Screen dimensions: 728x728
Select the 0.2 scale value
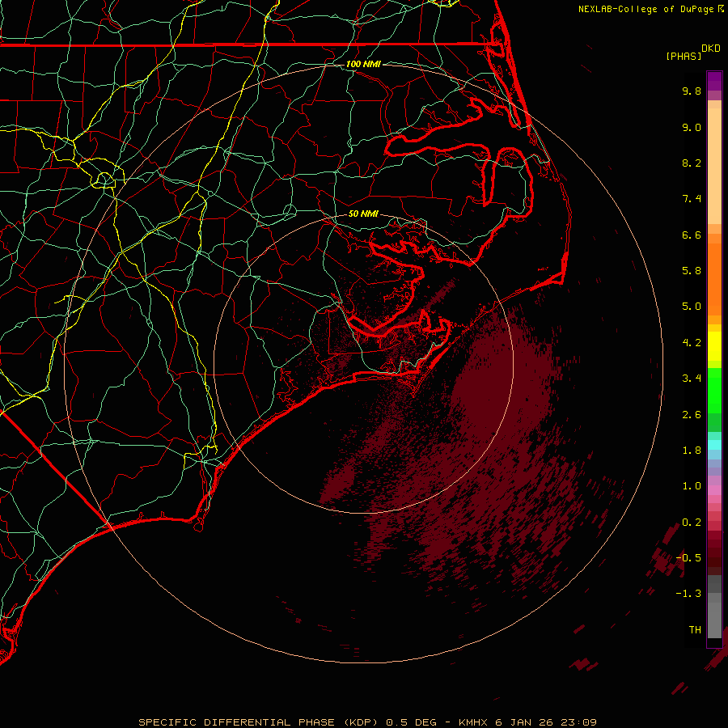point(692,523)
